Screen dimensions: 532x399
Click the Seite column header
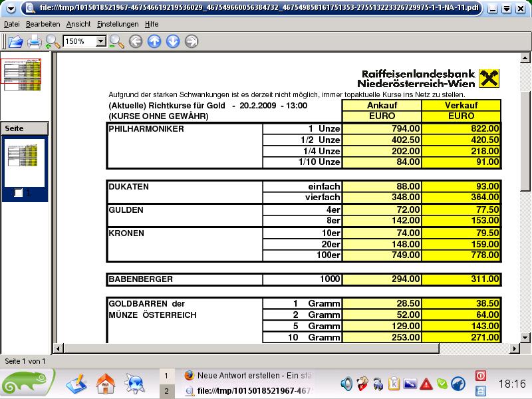click(24, 128)
